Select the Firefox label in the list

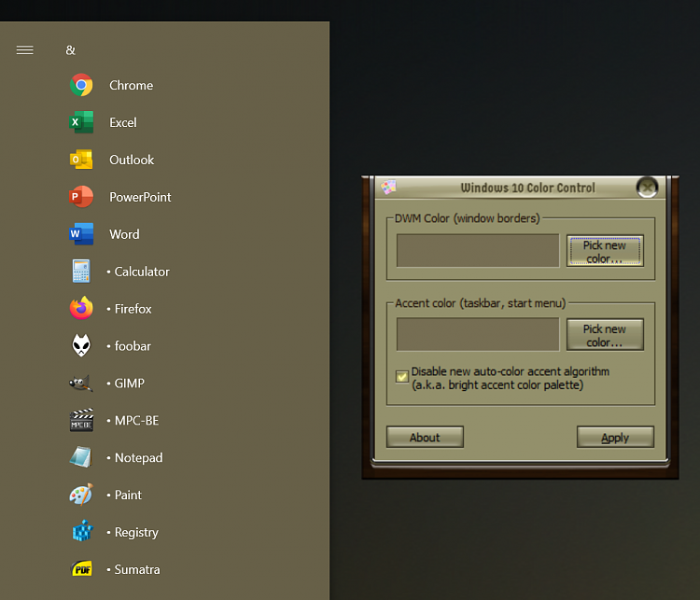[133, 309]
